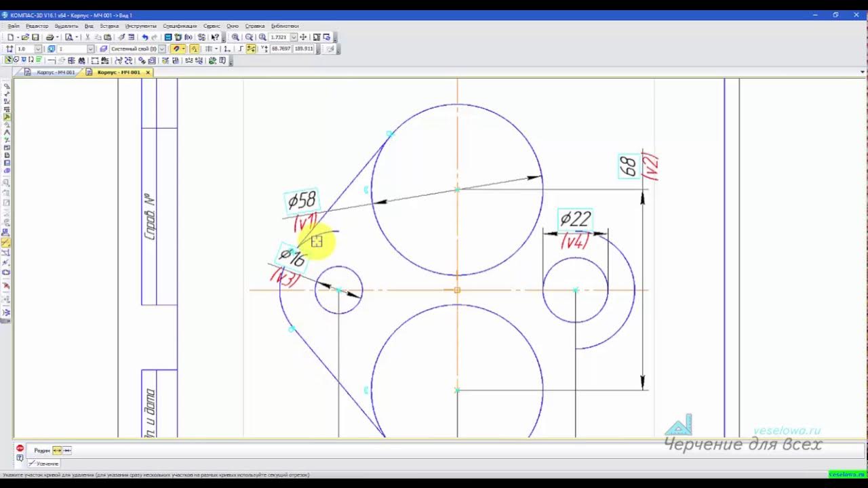Click the help icon below Stop
This screenshot has height=488, width=868.
click(20, 458)
